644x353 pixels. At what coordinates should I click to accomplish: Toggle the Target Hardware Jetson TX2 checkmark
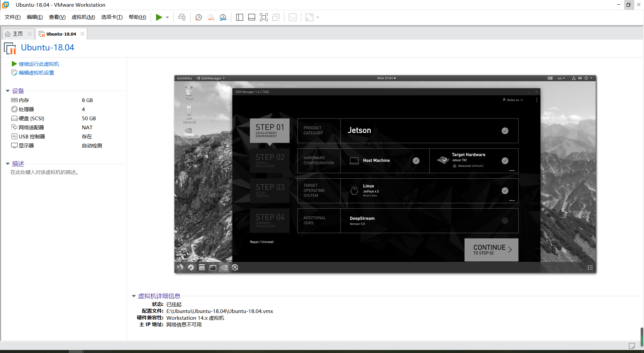pos(505,161)
